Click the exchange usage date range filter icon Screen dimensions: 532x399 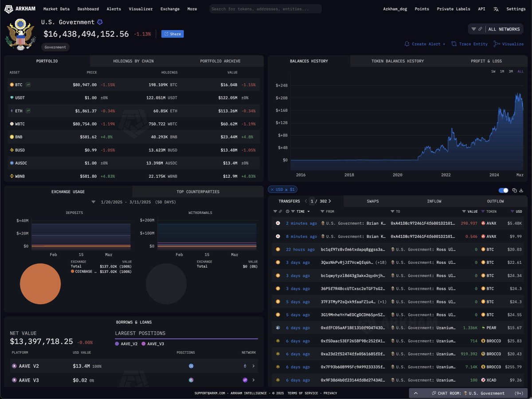(94, 202)
